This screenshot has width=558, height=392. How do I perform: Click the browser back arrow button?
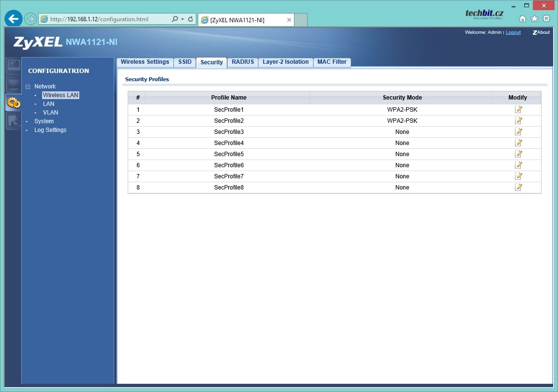point(13,19)
